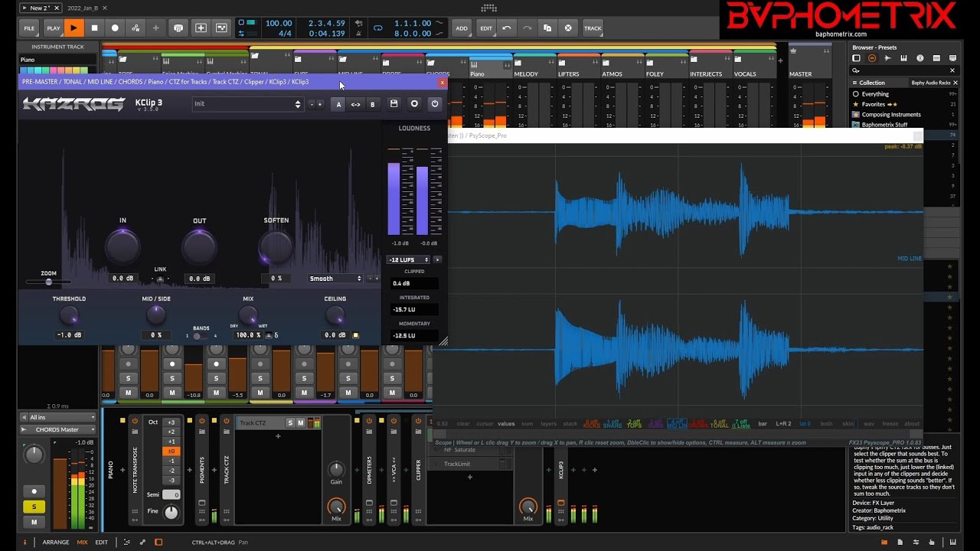Image resolution: width=980 pixels, height=551 pixels.
Task: Open the TRACK menu
Action: 593,28
